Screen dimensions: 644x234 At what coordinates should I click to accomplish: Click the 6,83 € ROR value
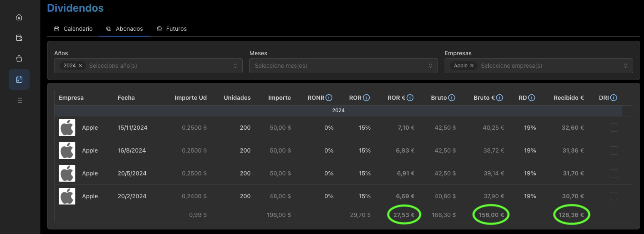point(404,150)
